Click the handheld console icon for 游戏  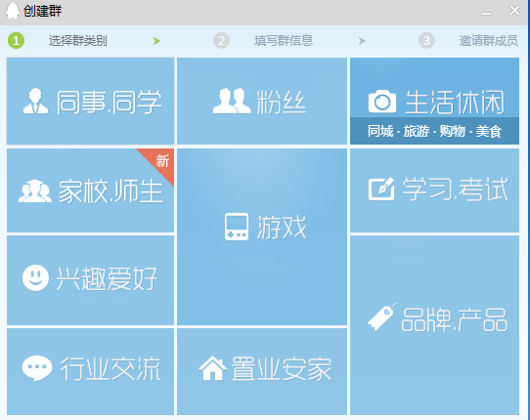tap(237, 227)
